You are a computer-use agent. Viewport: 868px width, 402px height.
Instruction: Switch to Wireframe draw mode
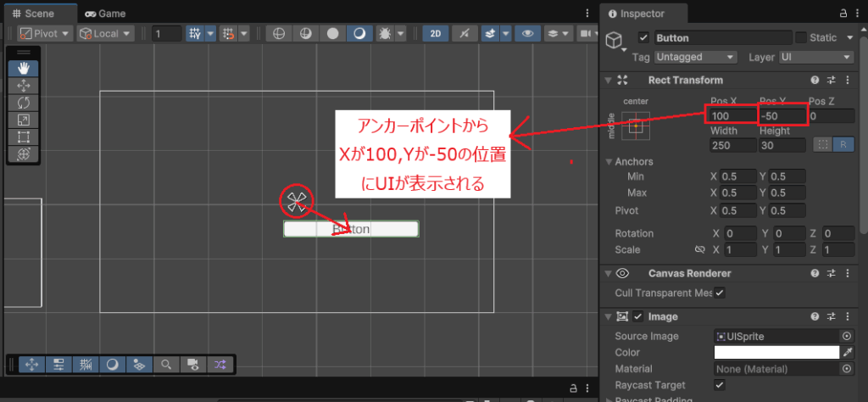pyautogui.click(x=279, y=34)
